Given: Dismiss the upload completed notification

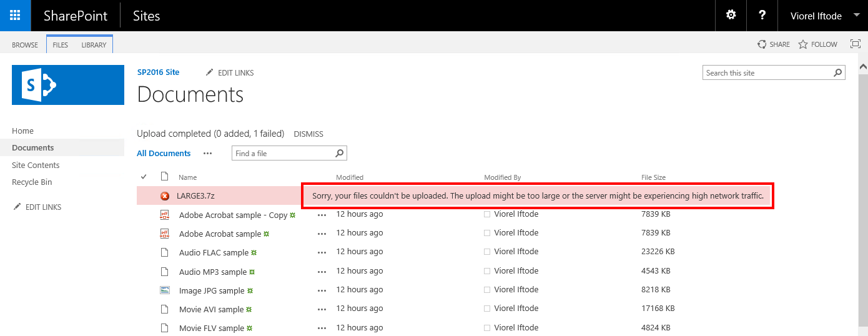Looking at the screenshot, I should (x=308, y=134).
